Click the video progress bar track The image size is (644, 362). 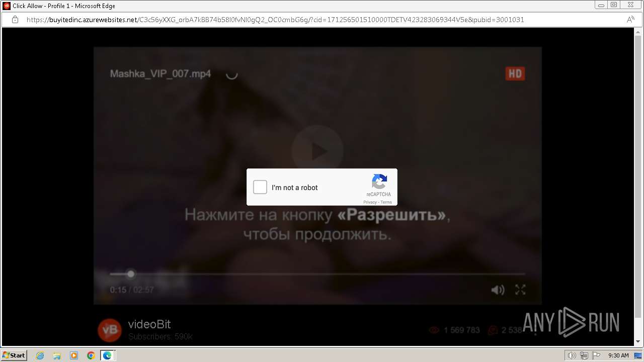(317, 274)
